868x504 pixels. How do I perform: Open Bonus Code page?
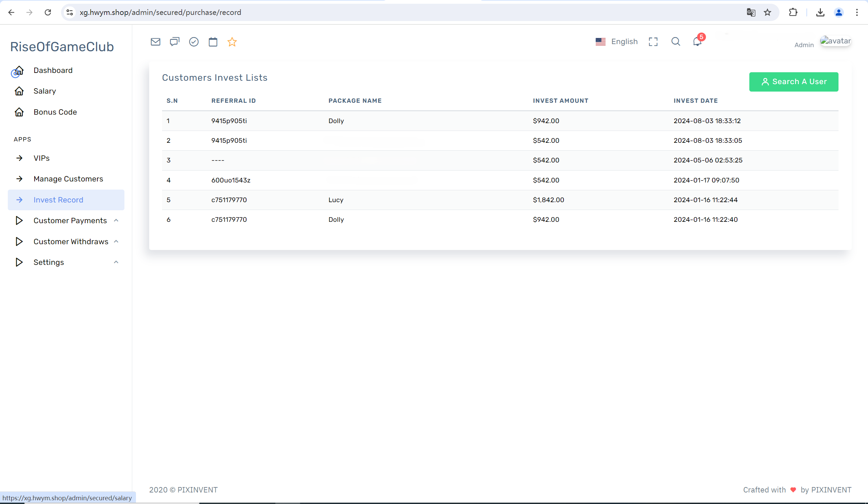55,112
